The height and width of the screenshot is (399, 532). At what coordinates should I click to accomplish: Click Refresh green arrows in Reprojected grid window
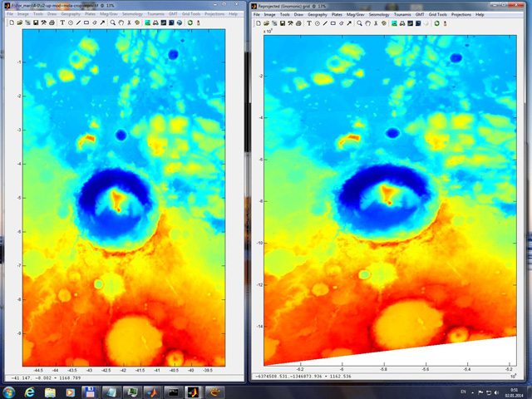point(436,23)
